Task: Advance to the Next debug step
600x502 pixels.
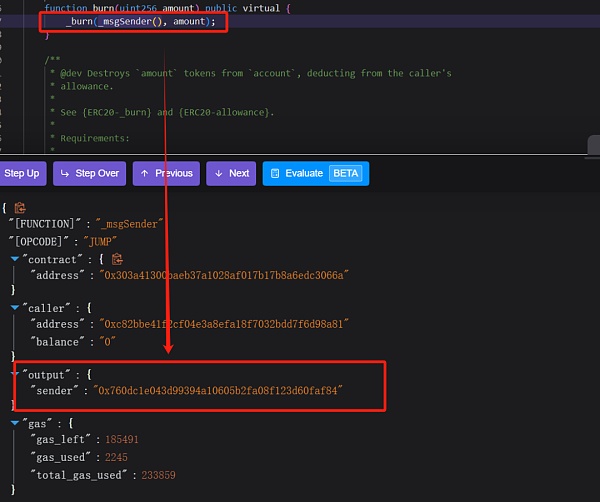Action: [x=230, y=173]
